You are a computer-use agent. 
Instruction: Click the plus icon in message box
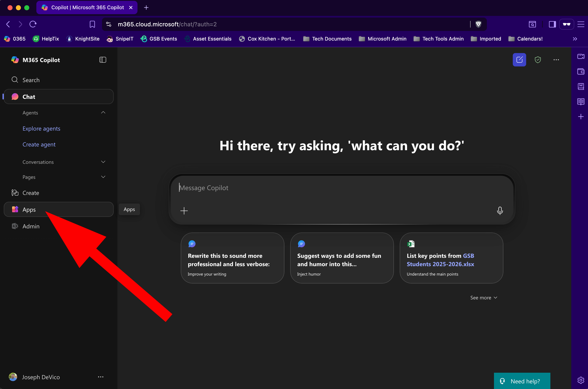(184, 211)
